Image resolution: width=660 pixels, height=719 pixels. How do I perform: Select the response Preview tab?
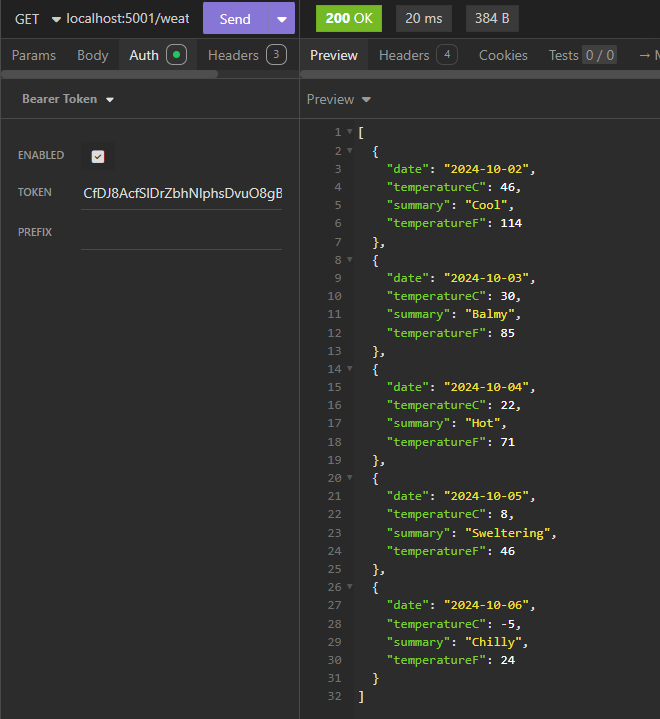[333, 55]
